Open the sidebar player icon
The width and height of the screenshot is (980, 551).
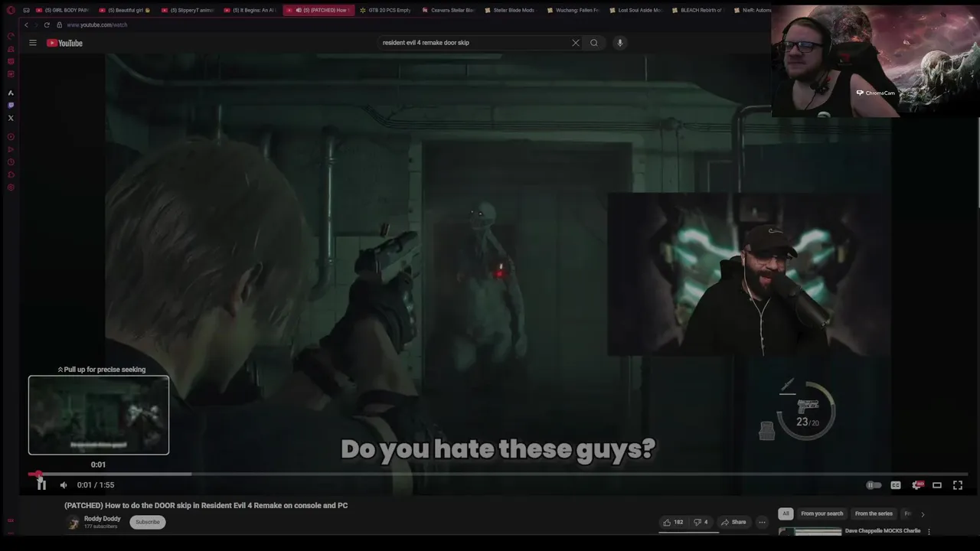(x=11, y=137)
